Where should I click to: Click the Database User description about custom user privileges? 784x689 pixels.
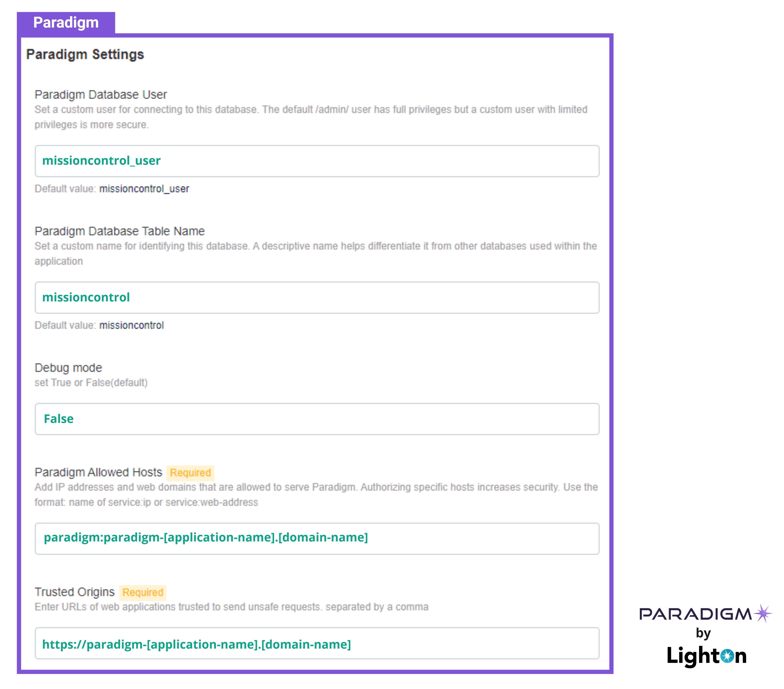pyautogui.click(x=311, y=117)
